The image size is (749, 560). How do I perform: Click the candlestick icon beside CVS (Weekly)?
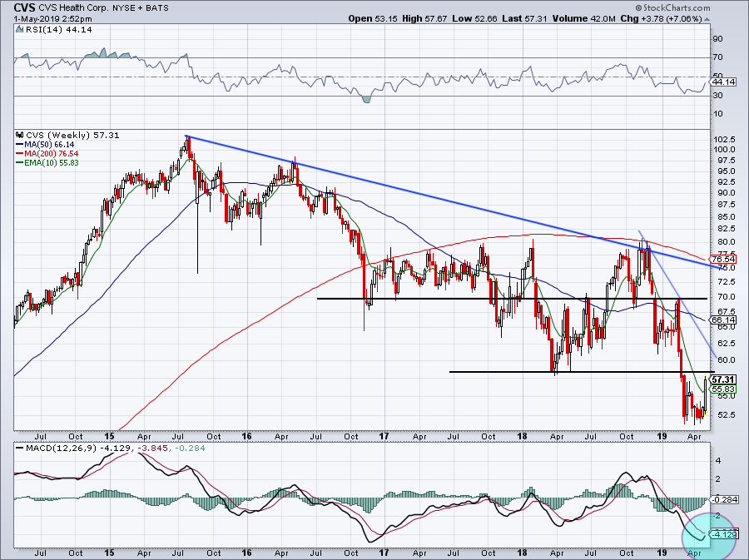click(20, 135)
